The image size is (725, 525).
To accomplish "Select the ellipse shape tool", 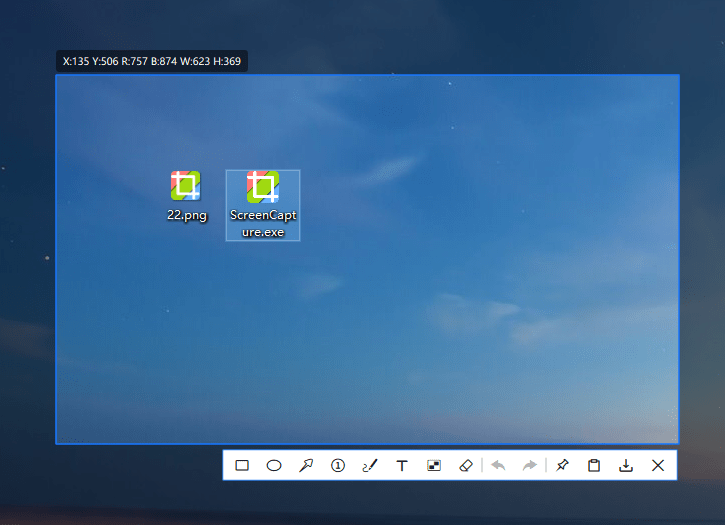I will [x=274, y=465].
